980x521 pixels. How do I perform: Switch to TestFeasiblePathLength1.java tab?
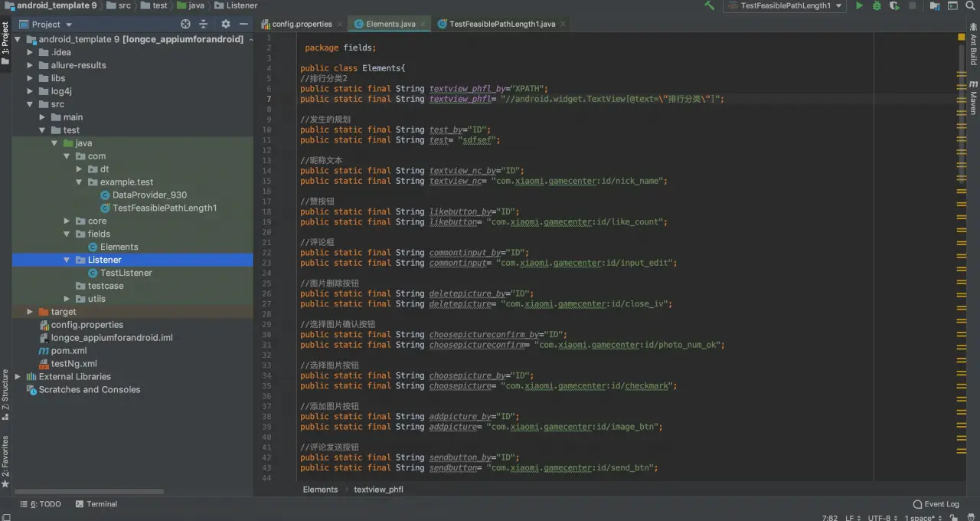click(502, 24)
